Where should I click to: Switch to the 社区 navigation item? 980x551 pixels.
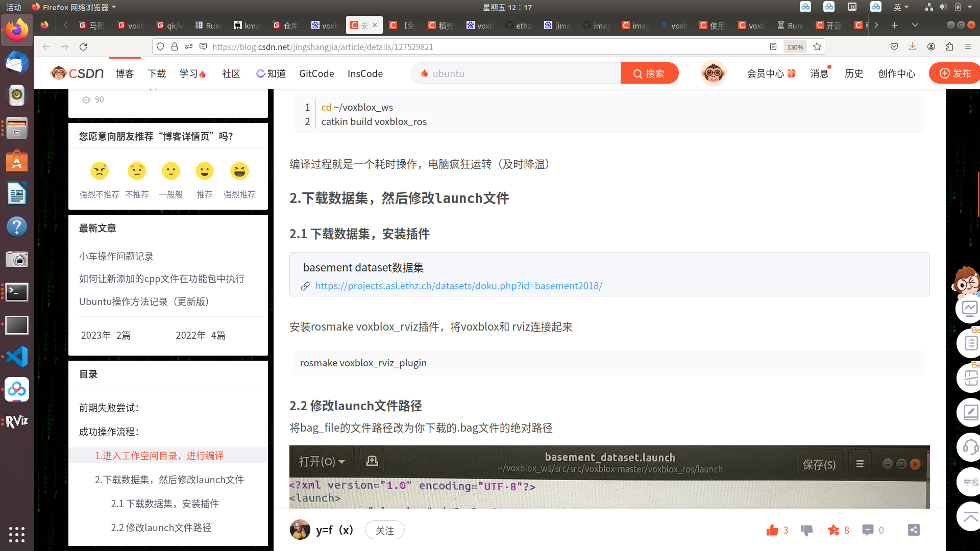[x=231, y=73]
